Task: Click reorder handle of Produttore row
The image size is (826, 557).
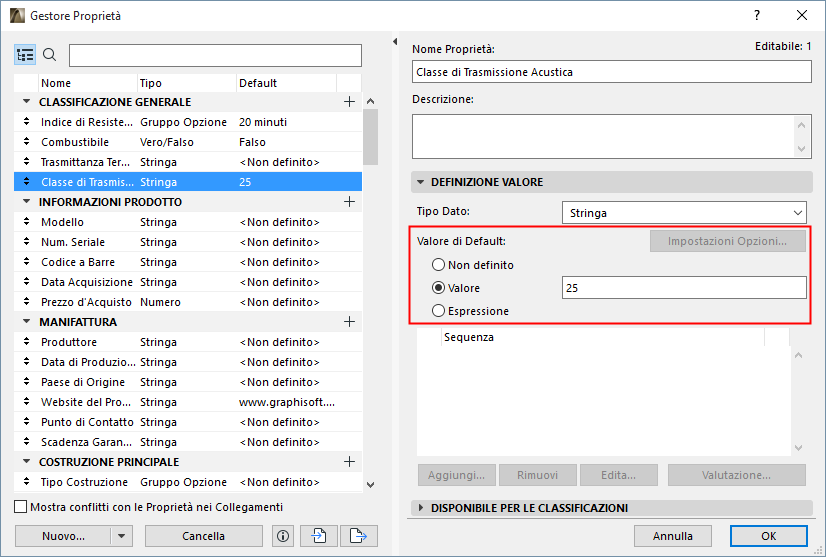Action: tap(26, 342)
